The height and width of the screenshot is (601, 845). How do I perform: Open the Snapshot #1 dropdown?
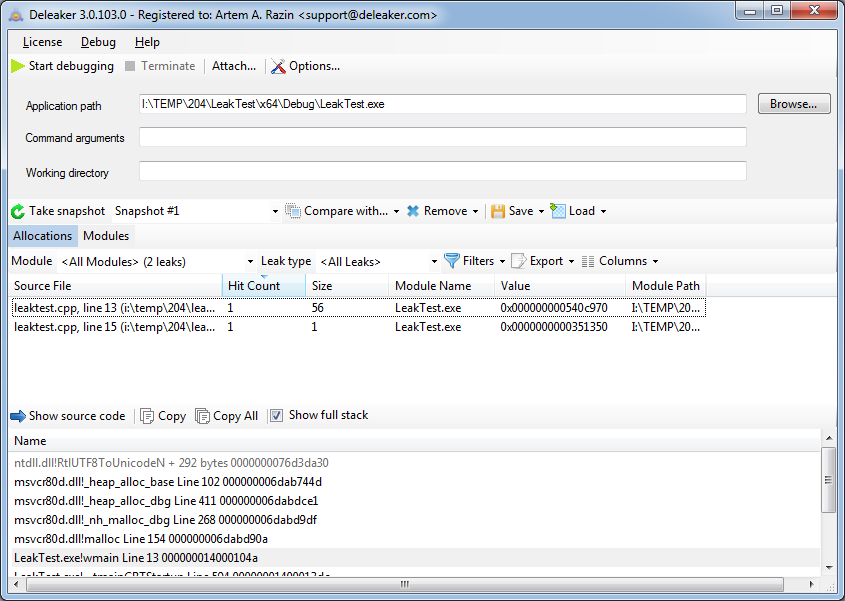point(273,211)
